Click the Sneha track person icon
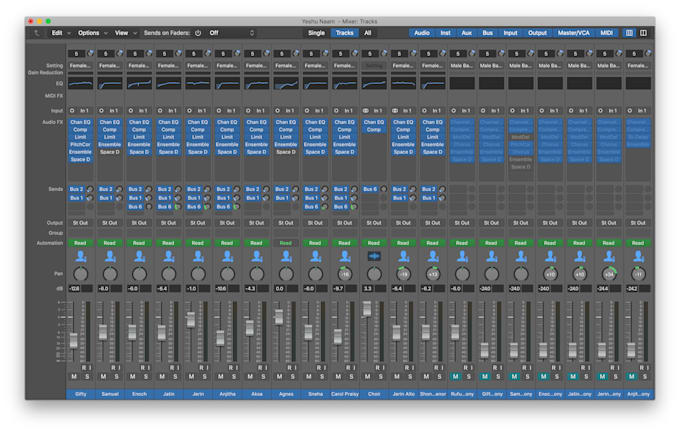This screenshot has height=433, width=680. [x=315, y=257]
